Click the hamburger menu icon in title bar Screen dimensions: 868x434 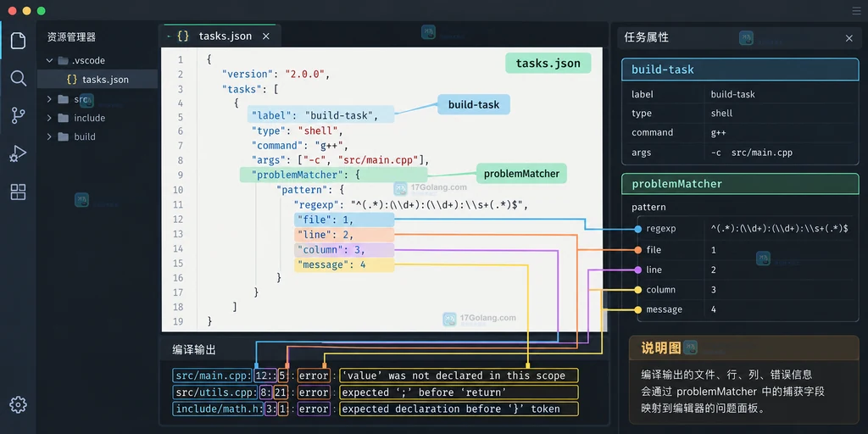(x=856, y=11)
